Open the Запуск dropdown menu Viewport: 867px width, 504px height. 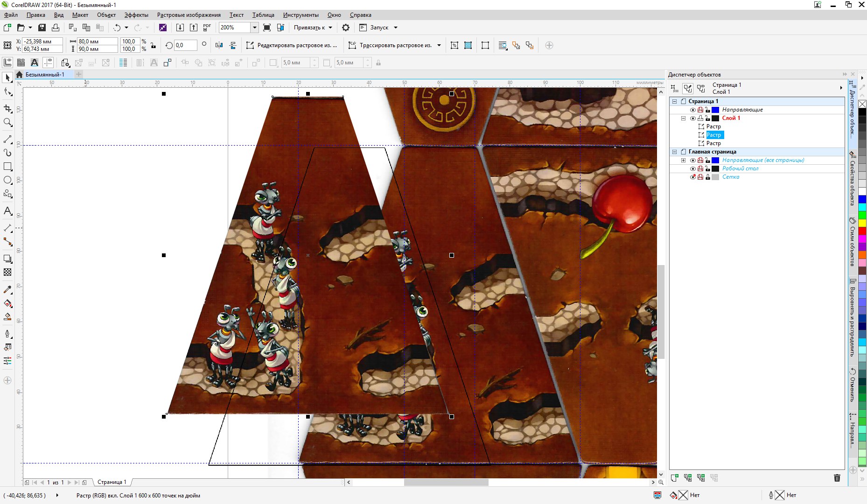pos(396,28)
